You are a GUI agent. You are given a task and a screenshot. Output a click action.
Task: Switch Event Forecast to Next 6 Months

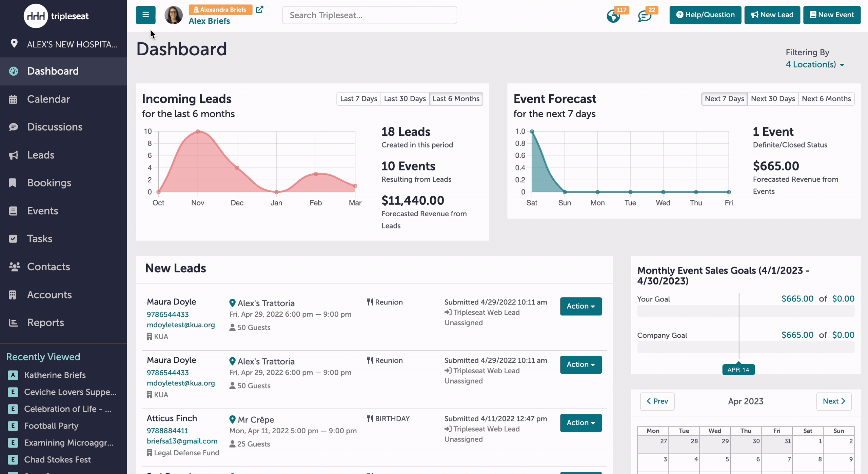[x=826, y=99]
